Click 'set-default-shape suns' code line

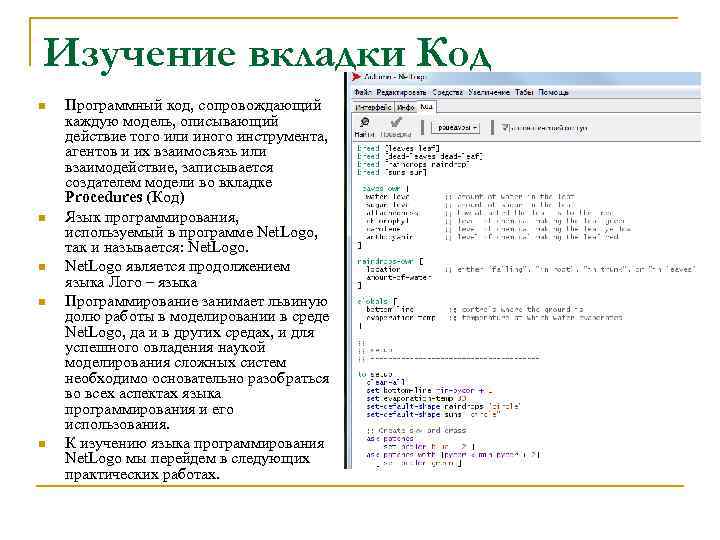pos(432,414)
